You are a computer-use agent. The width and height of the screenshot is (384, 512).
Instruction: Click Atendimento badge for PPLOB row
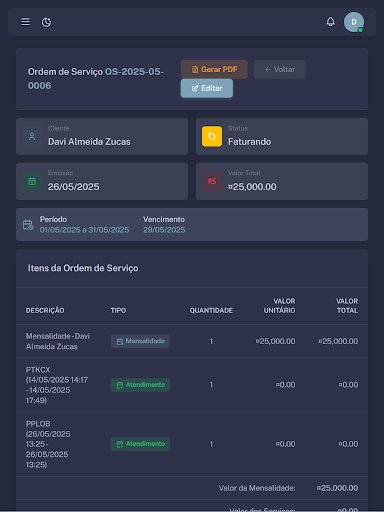pyautogui.click(x=140, y=444)
